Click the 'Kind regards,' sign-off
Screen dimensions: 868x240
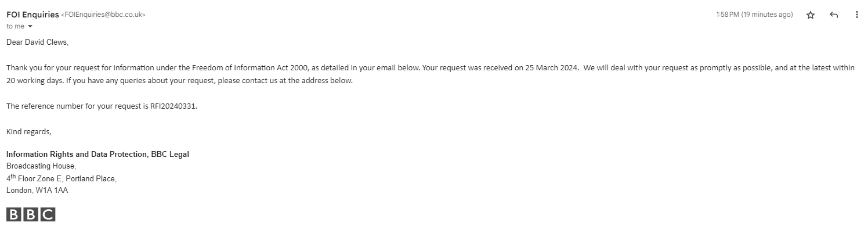click(x=28, y=132)
